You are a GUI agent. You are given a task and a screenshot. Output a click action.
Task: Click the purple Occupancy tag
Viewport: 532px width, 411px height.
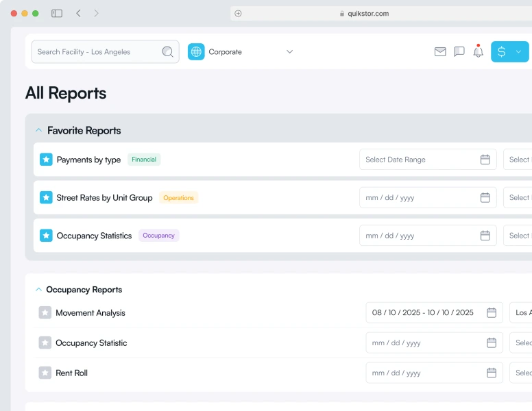pyautogui.click(x=158, y=236)
